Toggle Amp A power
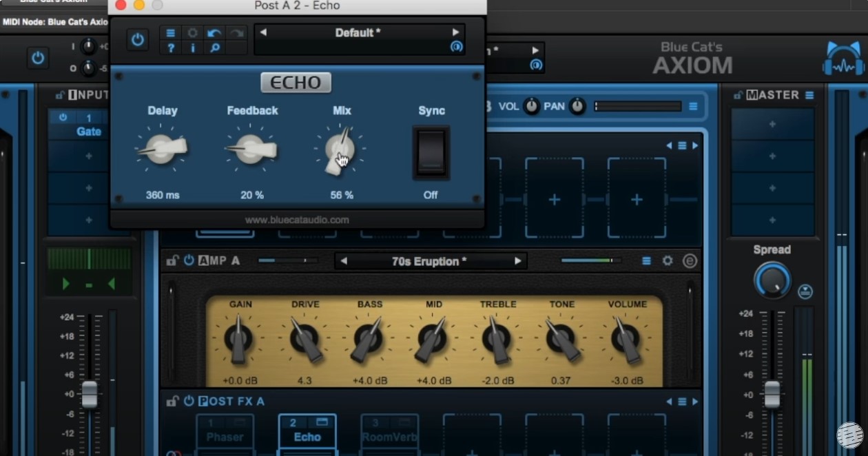Viewport: 868px width, 456px height. point(189,260)
